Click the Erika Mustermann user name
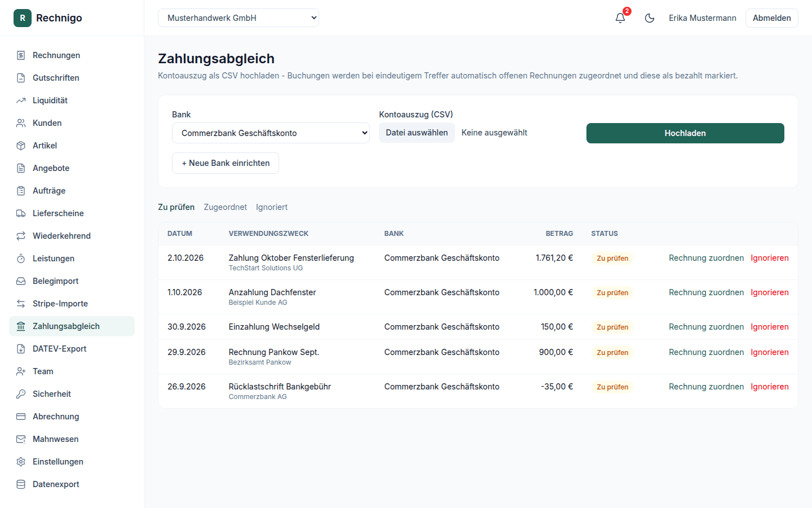 [x=703, y=18]
